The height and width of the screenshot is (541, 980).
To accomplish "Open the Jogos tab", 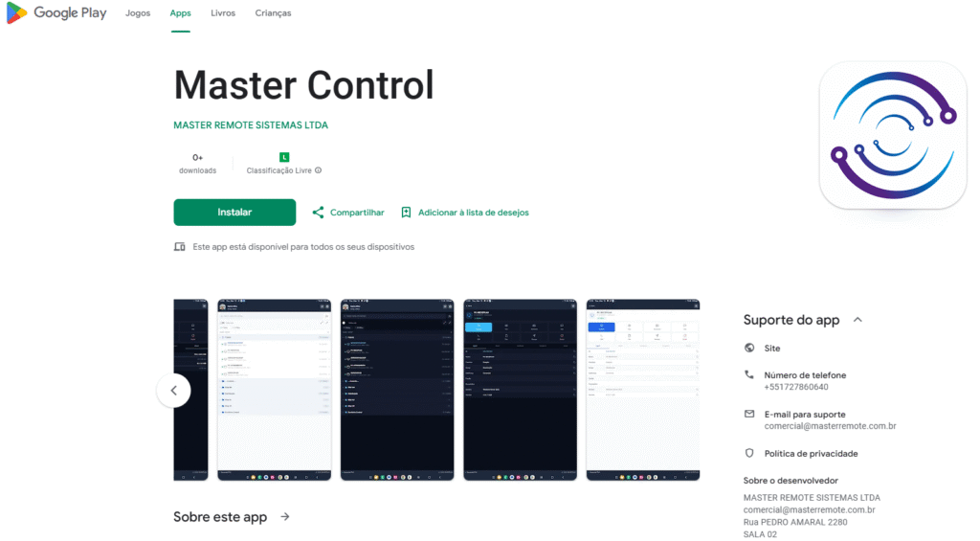I will tap(138, 13).
